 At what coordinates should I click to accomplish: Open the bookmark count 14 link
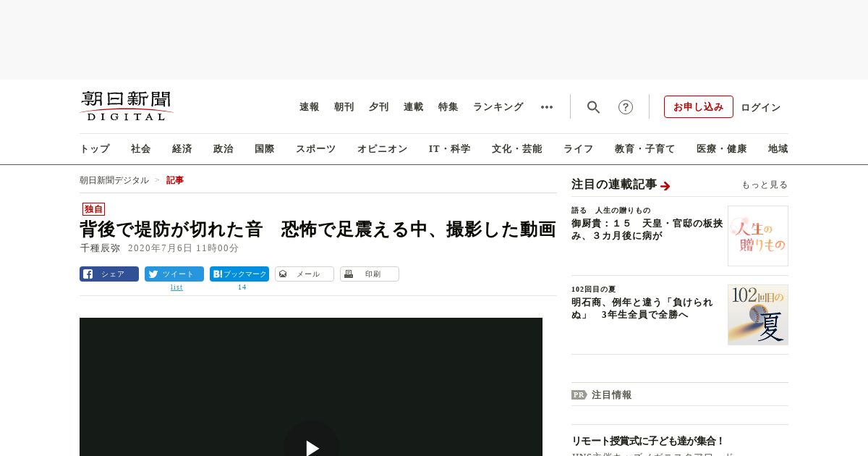coord(242,287)
